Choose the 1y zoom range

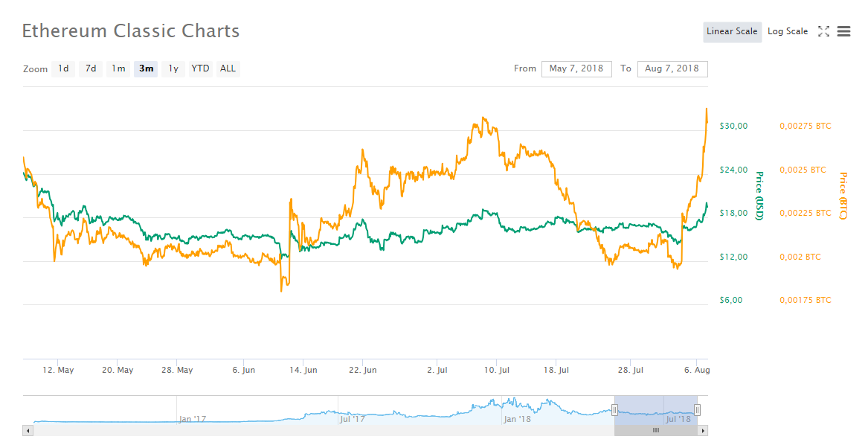pyautogui.click(x=173, y=68)
